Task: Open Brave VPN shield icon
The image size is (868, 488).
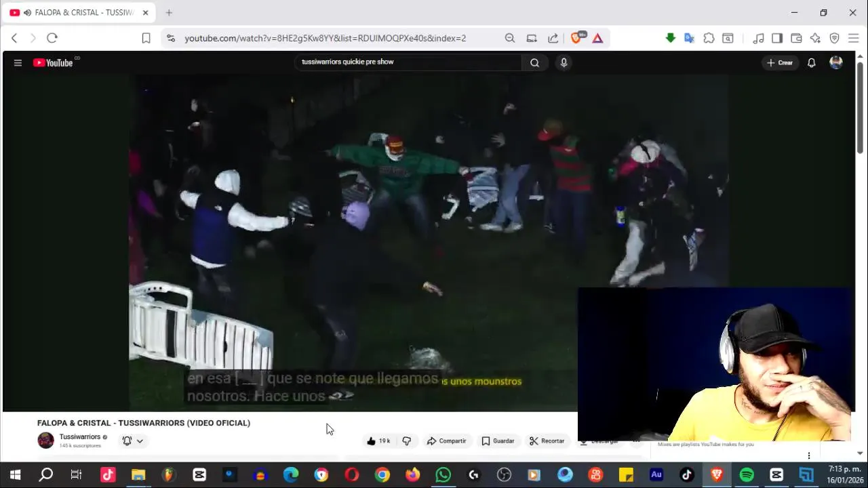Action: pyautogui.click(x=835, y=38)
